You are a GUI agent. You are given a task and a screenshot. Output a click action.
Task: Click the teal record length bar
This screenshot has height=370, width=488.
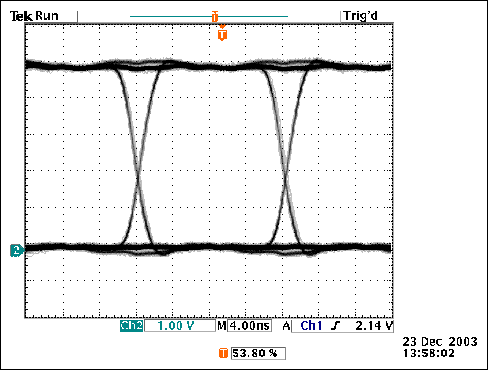(x=209, y=16)
